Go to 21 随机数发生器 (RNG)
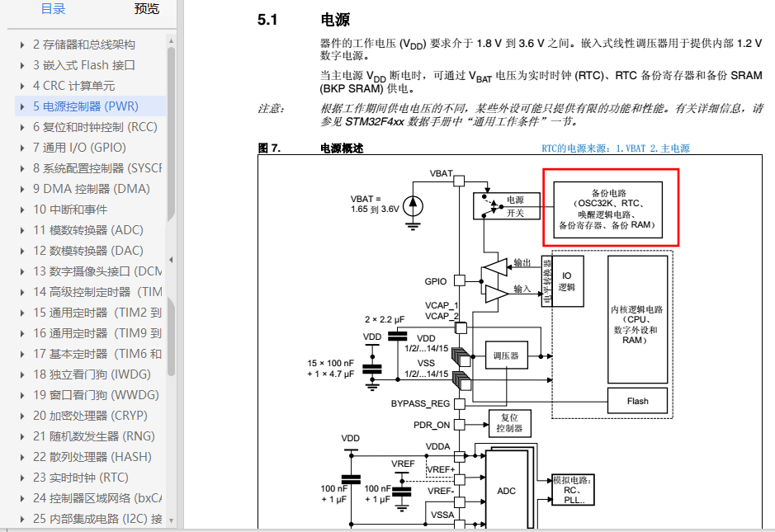The height and width of the screenshot is (532, 775). tap(94, 436)
